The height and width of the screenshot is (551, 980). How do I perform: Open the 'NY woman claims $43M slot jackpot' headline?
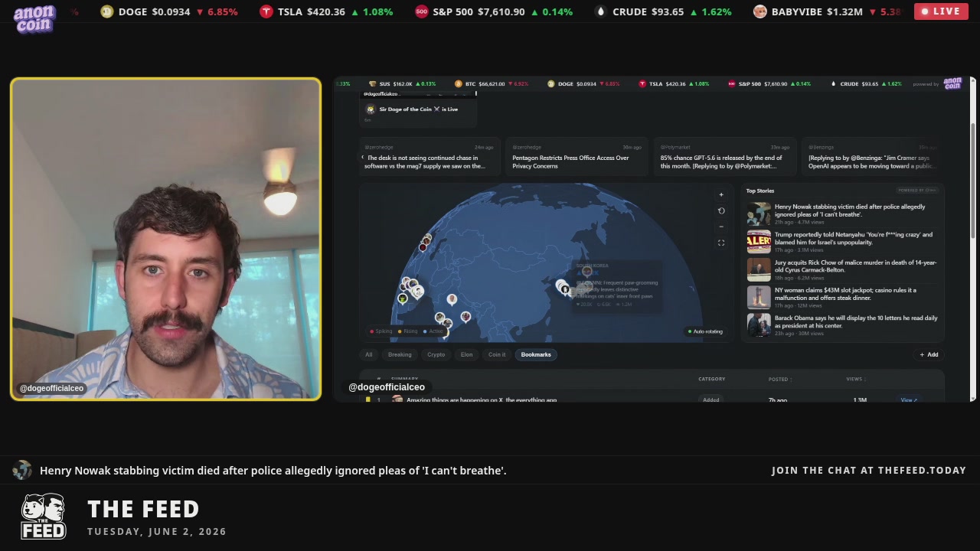point(845,294)
